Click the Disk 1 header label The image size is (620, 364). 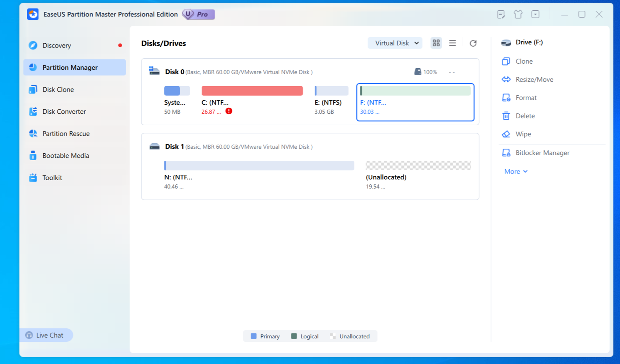coord(175,146)
